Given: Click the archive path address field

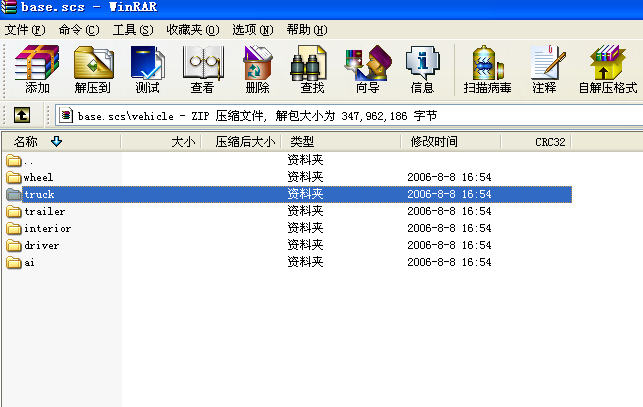Looking at the screenshot, I should point(349,116).
